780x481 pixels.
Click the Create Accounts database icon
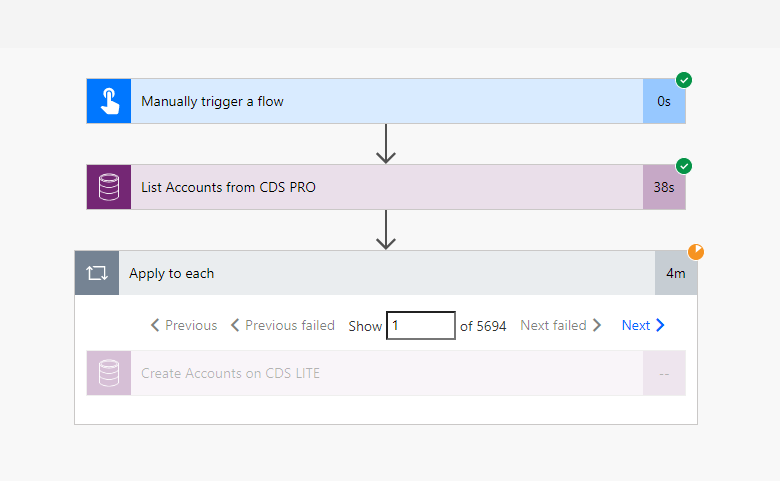coord(109,373)
